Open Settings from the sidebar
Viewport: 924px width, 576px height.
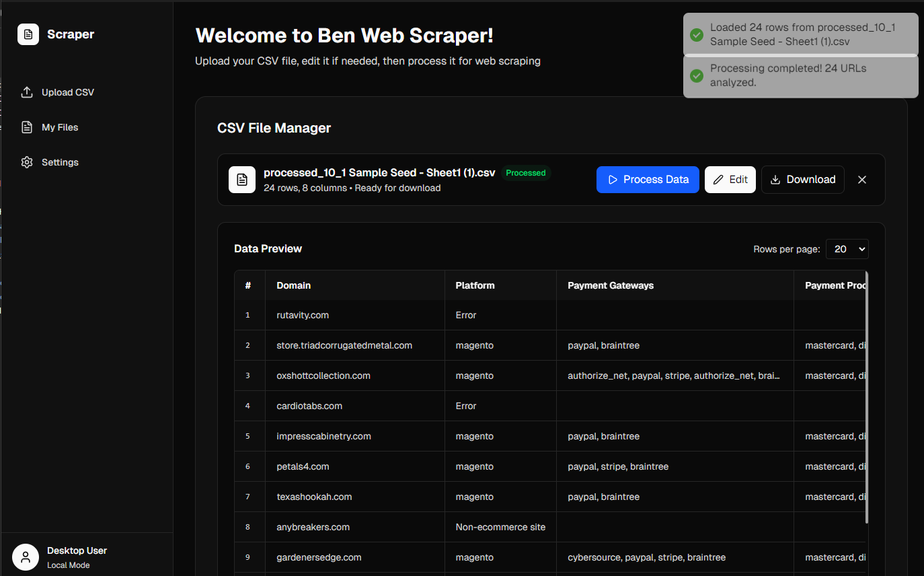87,162
